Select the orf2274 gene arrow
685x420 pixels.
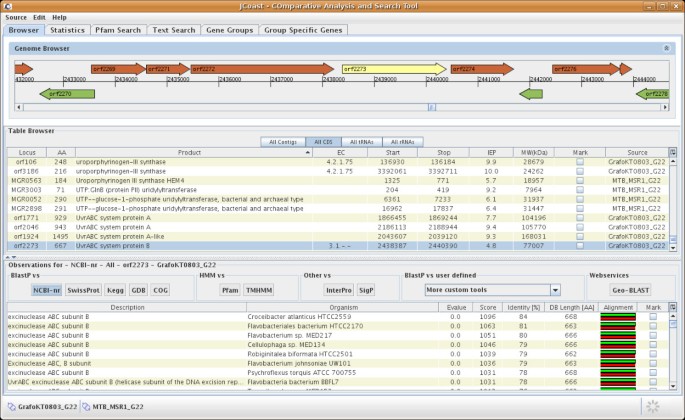(482, 69)
